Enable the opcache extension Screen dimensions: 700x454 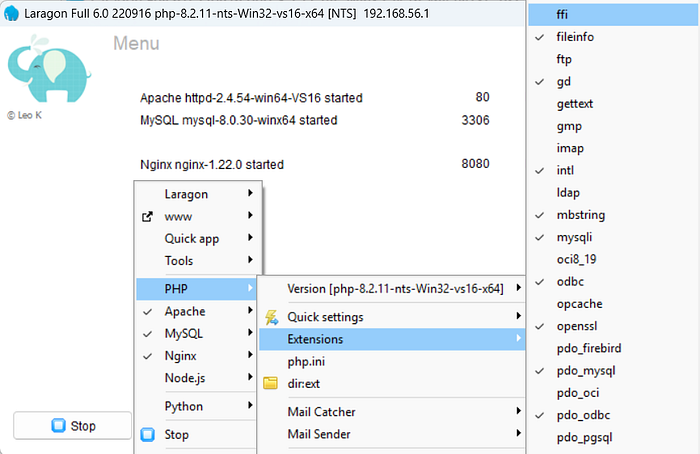coord(613,304)
